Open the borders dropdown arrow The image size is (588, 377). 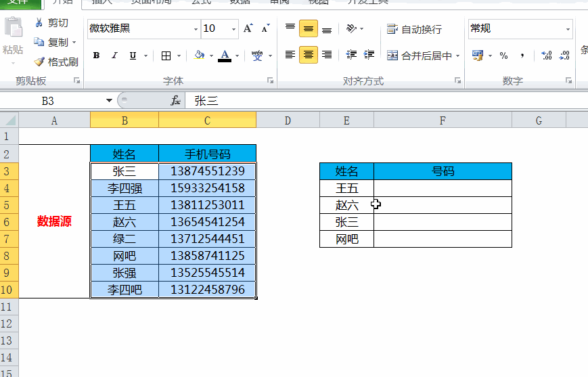click(179, 56)
